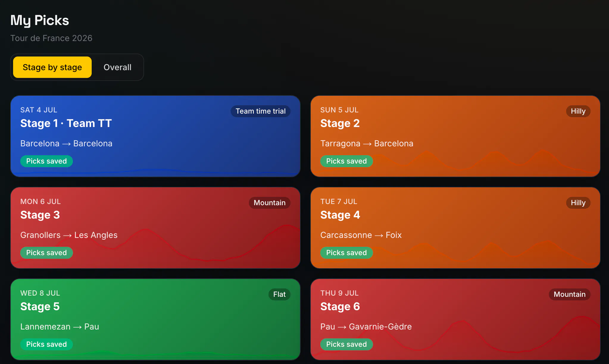Click the Barcelona → Barcelona route text
The image size is (609, 364).
[x=66, y=143]
